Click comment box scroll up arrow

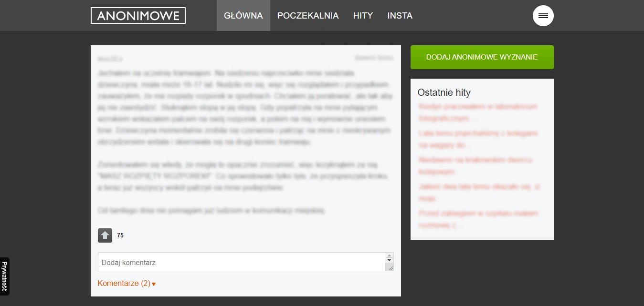click(390, 255)
